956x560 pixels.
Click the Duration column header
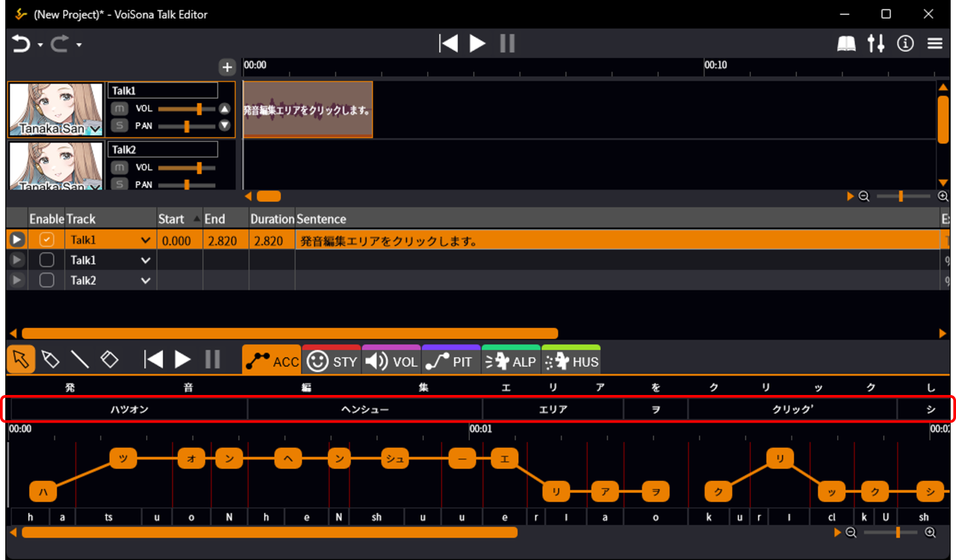click(272, 219)
